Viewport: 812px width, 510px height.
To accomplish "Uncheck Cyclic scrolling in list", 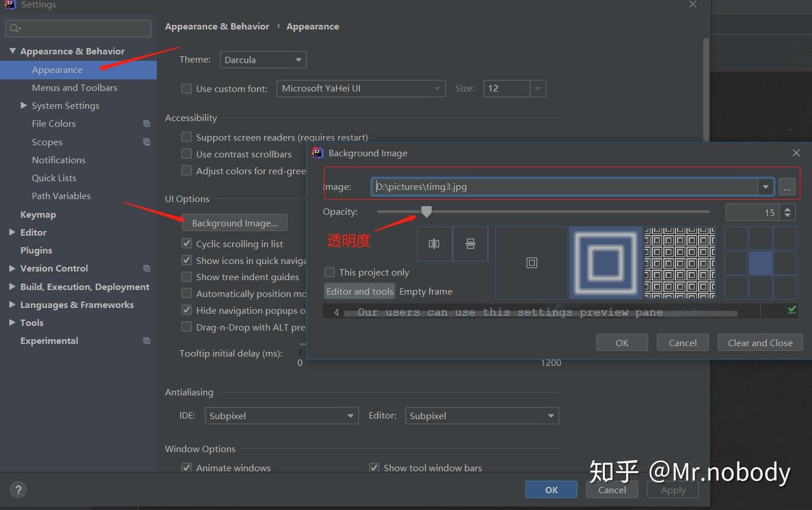I will [186, 243].
